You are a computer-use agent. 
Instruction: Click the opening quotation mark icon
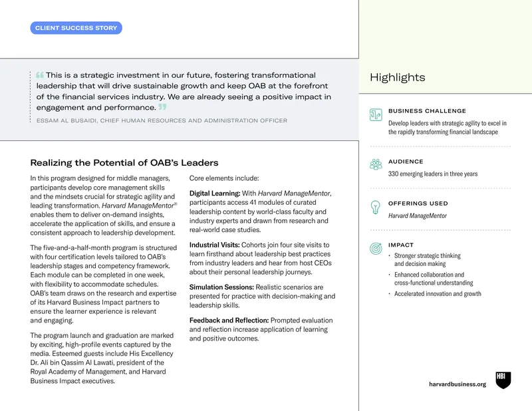click(x=40, y=75)
